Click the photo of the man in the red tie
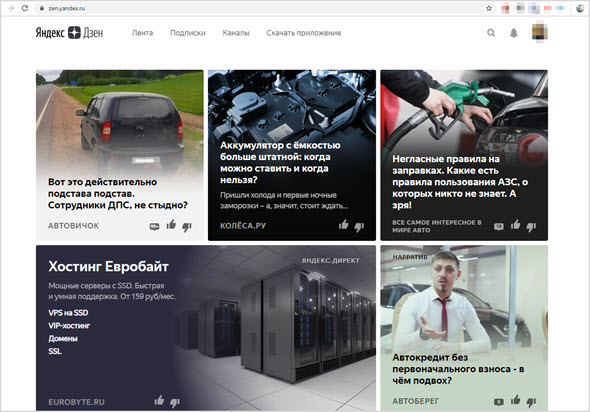Viewport: 590px width, 412px height. click(x=464, y=299)
